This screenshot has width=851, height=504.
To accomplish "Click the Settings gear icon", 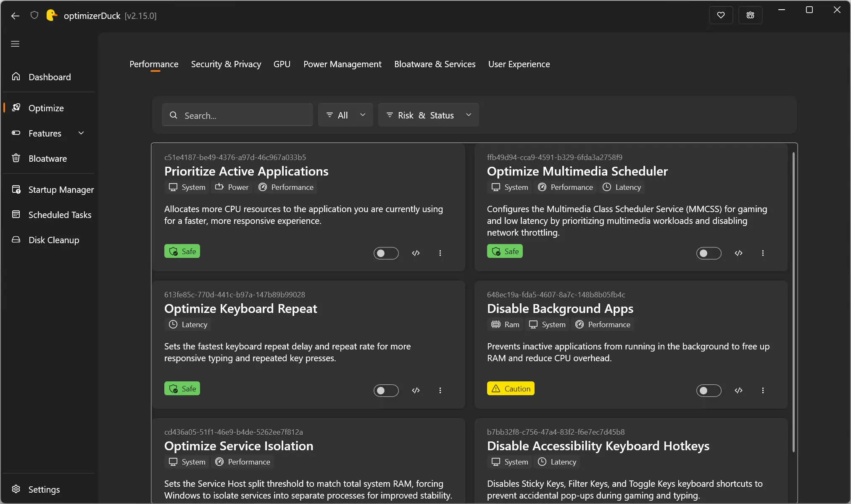I will (x=16, y=489).
